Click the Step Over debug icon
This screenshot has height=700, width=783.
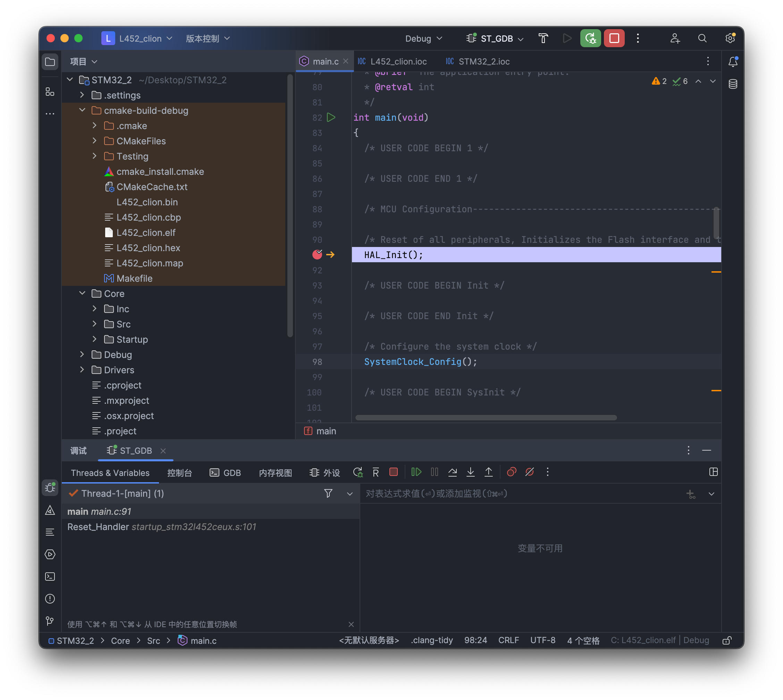pyautogui.click(x=453, y=472)
